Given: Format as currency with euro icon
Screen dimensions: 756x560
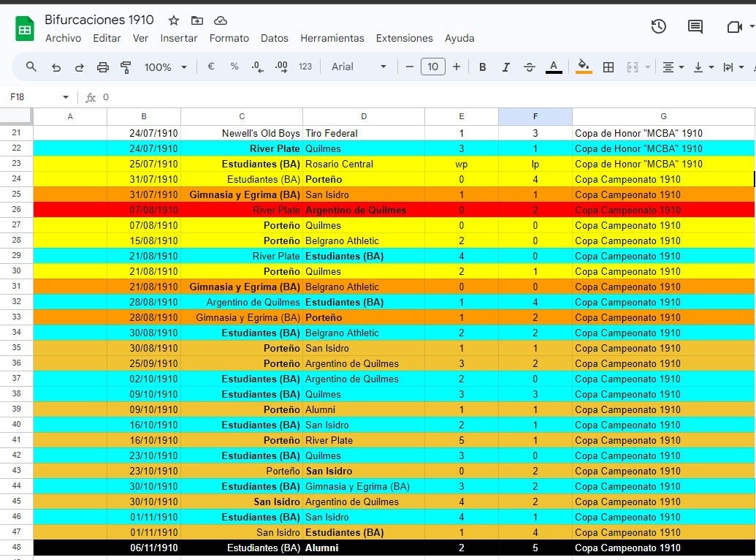Looking at the screenshot, I should [210, 67].
